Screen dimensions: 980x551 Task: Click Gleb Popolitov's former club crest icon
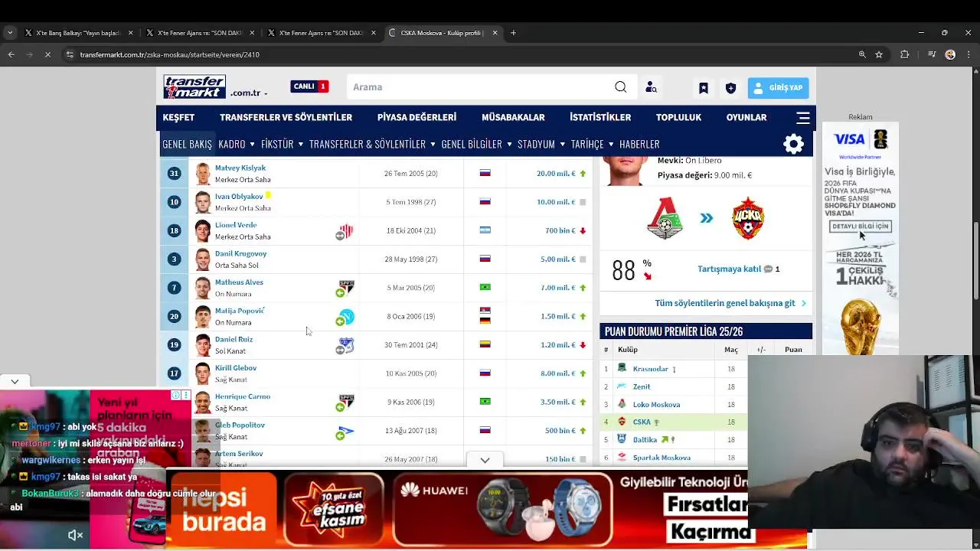pyautogui.click(x=346, y=431)
